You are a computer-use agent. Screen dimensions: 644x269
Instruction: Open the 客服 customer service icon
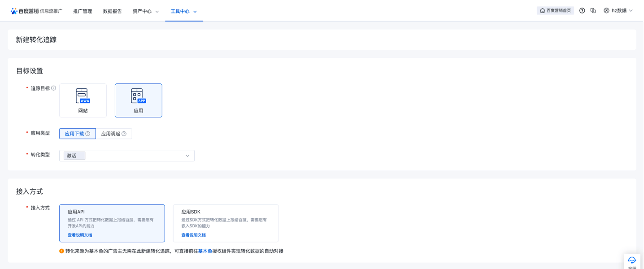tap(632, 261)
